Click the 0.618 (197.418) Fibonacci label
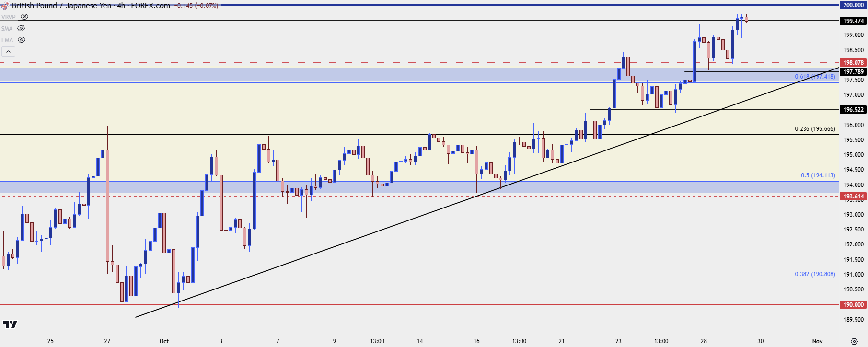The width and height of the screenshot is (868, 347). (815, 77)
